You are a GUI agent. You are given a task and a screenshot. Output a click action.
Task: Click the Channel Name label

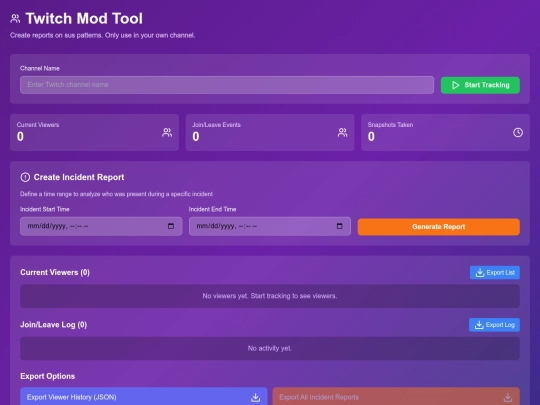(x=40, y=68)
